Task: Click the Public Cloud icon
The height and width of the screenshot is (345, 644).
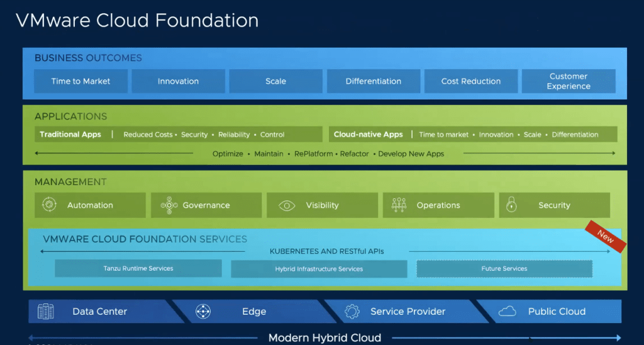Action: 507,312
